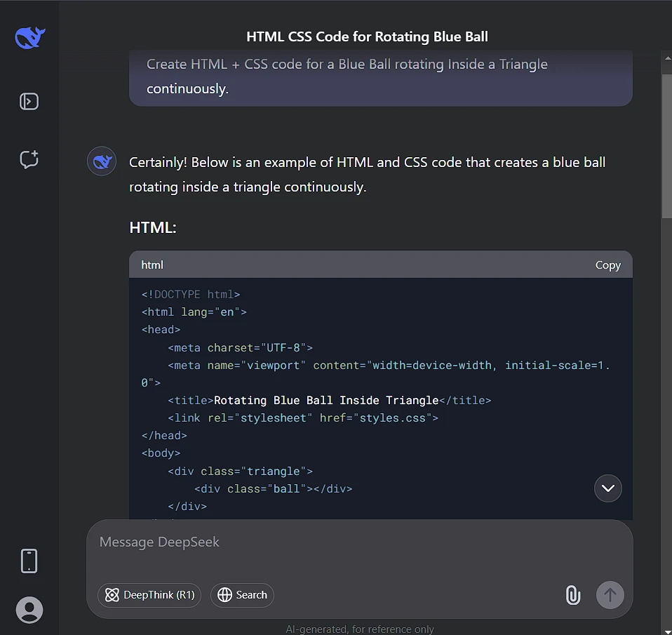
Task: Click the '<link rel="stylesheet"' code line
Action: click(x=303, y=418)
